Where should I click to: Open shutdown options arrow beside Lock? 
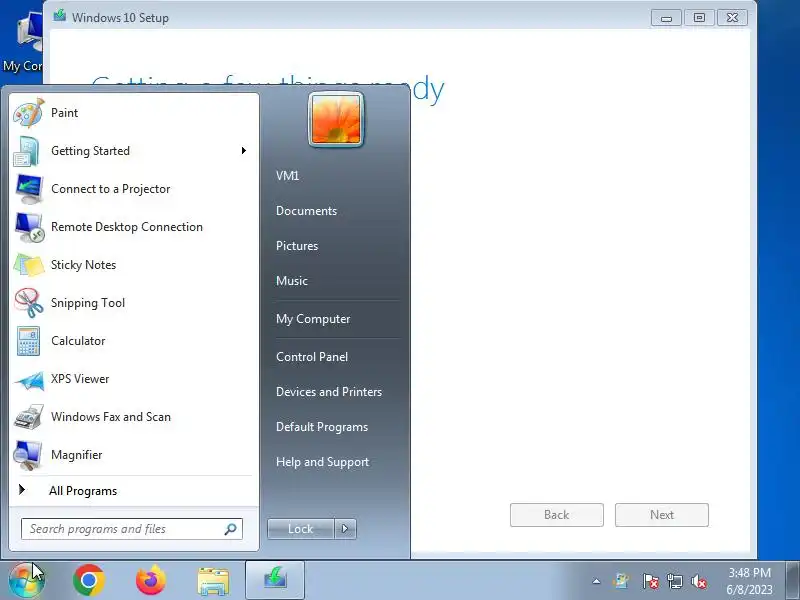pyautogui.click(x=345, y=529)
